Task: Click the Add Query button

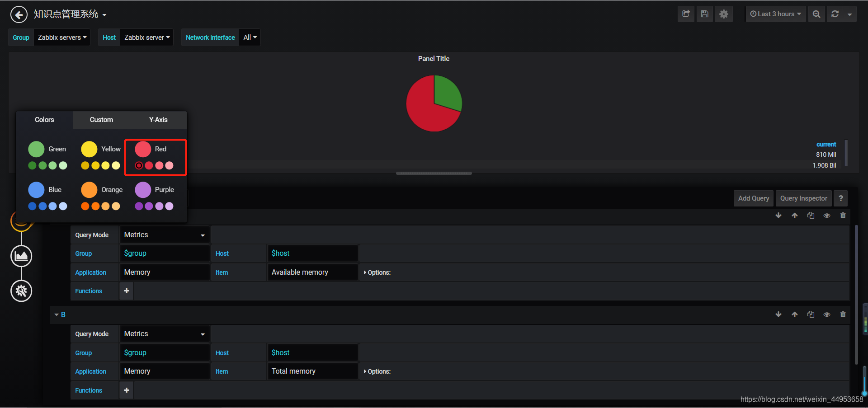Action: point(754,198)
